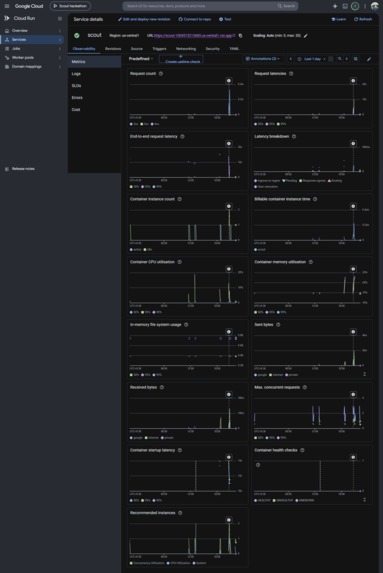This screenshot has height=573, width=383.
Task: Open the Learn panel
Action: tap(338, 19)
